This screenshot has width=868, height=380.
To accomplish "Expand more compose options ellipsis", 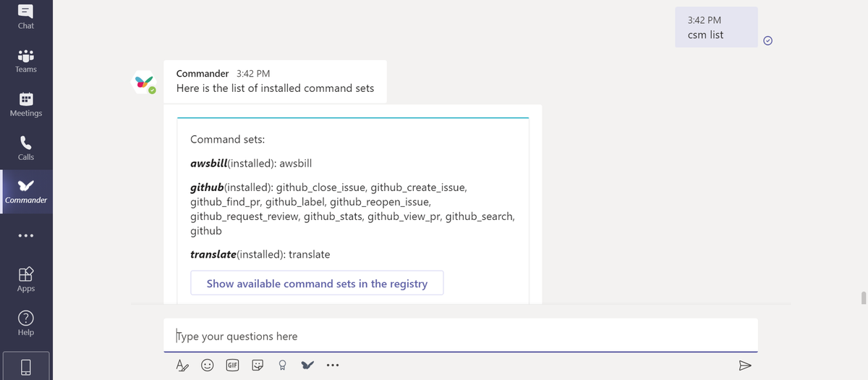I will coord(332,366).
